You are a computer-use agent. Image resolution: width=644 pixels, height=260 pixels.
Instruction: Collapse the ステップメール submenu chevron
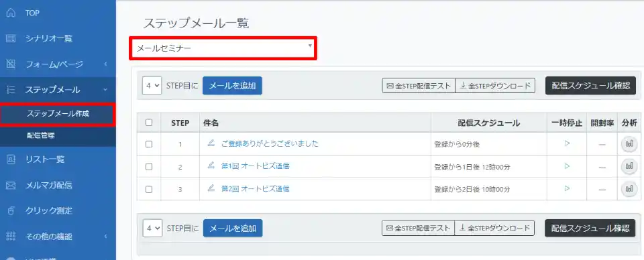105,90
